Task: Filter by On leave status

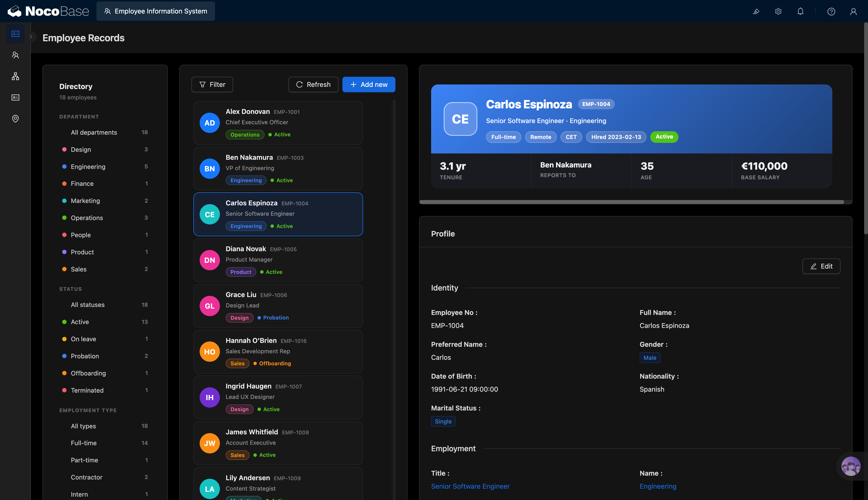Action: pyautogui.click(x=105, y=339)
